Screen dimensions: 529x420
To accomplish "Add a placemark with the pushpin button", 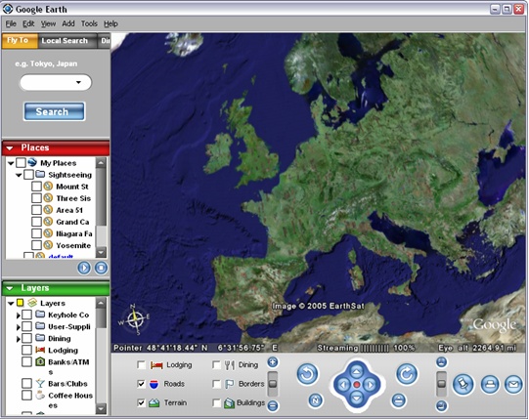I will 463,384.
